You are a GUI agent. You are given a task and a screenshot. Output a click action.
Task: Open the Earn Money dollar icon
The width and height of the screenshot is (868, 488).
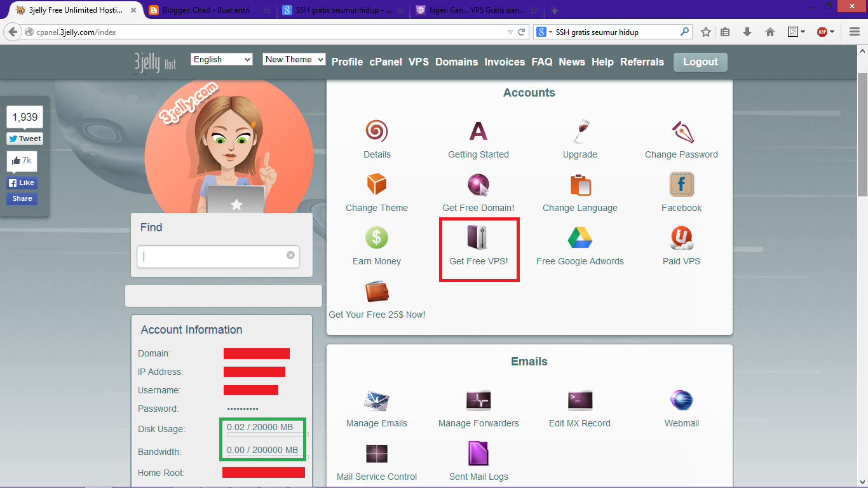(x=377, y=238)
